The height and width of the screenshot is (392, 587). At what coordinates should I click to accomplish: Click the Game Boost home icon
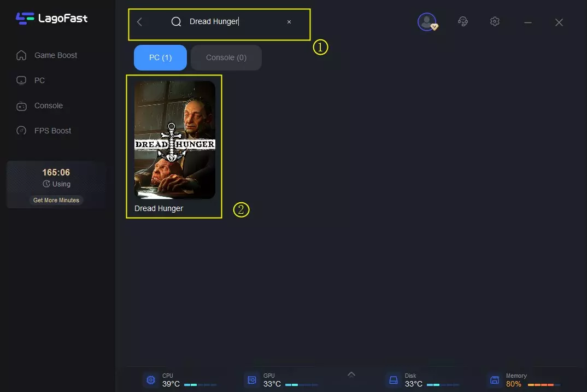21,55
